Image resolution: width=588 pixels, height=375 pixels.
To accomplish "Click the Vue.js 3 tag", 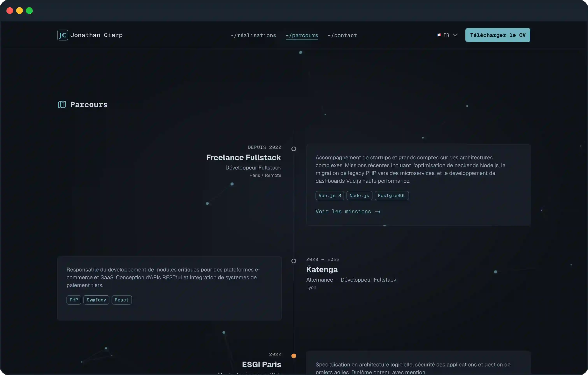I will tap(330, 196).
